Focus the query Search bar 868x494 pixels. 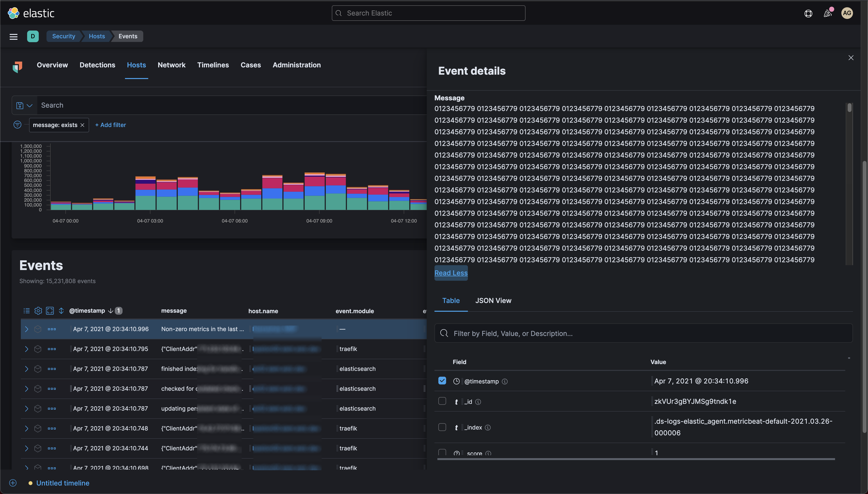pos(232,105)
